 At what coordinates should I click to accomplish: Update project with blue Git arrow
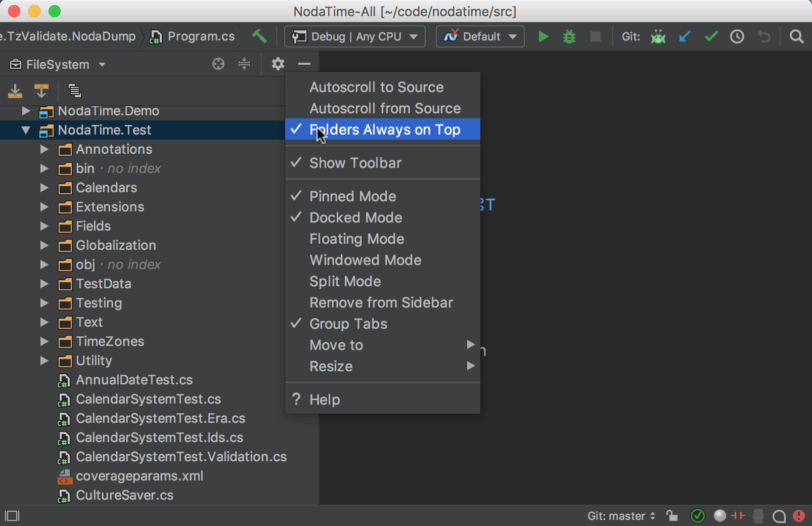point(685,36)
